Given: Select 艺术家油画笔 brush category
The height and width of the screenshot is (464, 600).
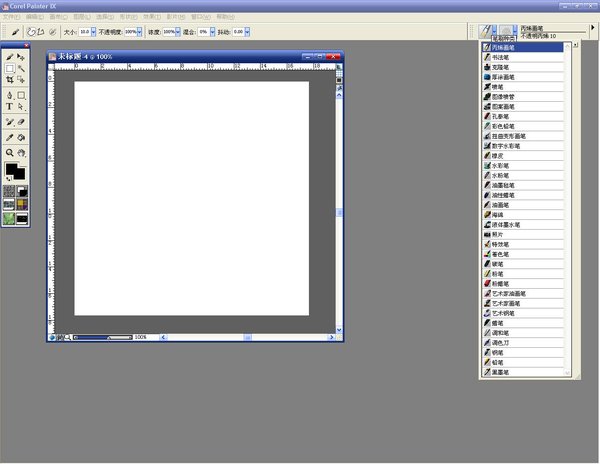Looking at the screenshot, I should tap(523, 294).
